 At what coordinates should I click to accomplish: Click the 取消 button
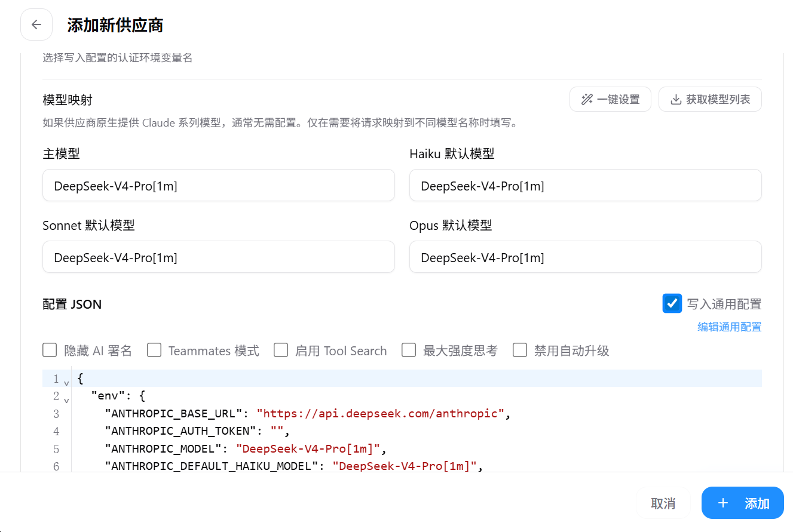point(663,503)
